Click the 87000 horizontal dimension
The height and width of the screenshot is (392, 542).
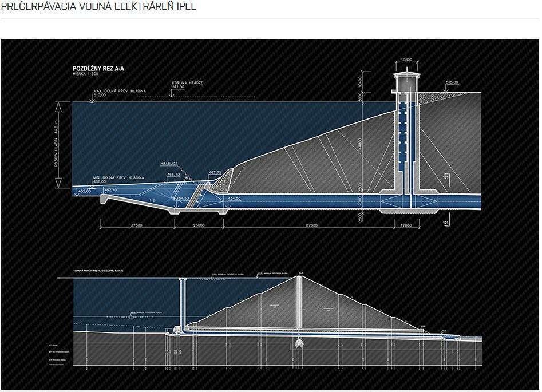[311, 225]
